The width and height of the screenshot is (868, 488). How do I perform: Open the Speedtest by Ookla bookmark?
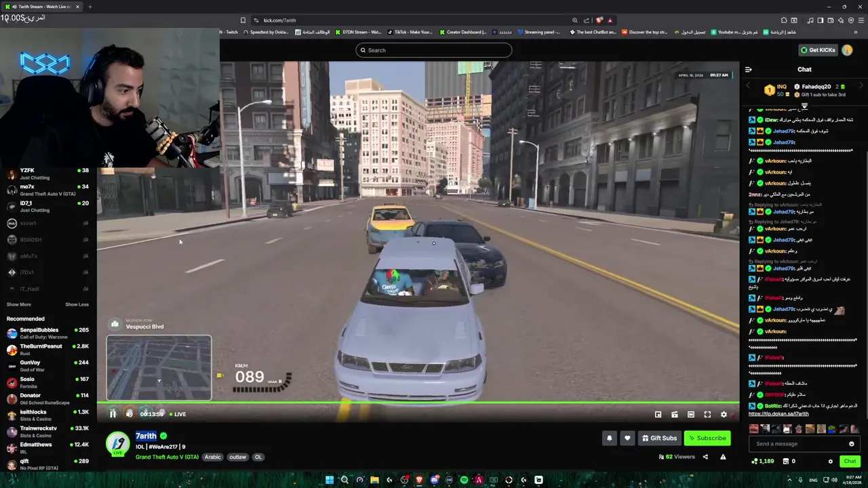pos(266,32)
